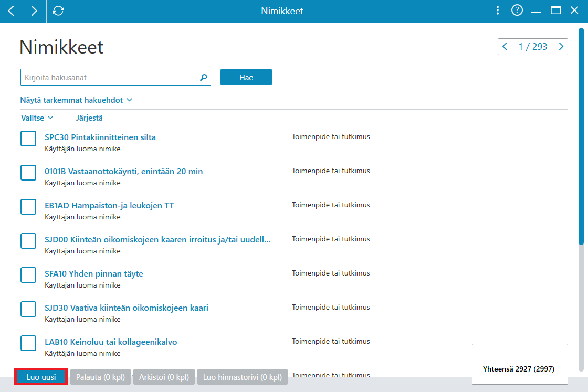Open help via the question mark icon
This screenshot has width=588, height=392.
[x=517, y=10]
